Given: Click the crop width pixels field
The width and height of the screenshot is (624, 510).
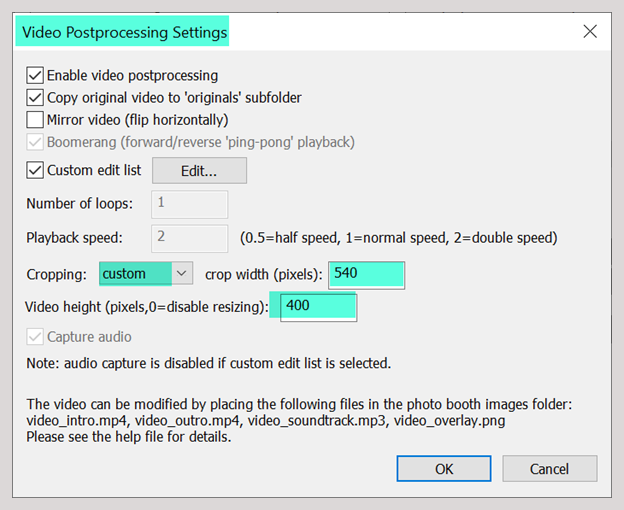Looking at the screenshot, I should coord(367,275).
